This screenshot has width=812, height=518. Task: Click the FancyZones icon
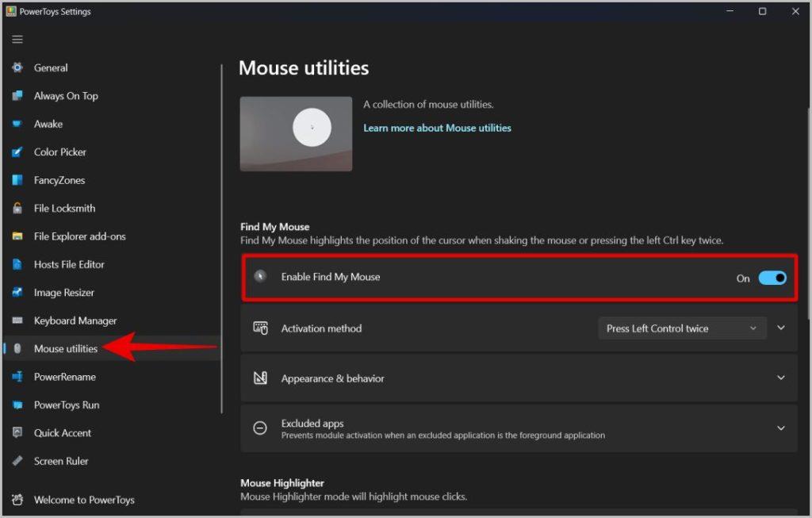17,180
